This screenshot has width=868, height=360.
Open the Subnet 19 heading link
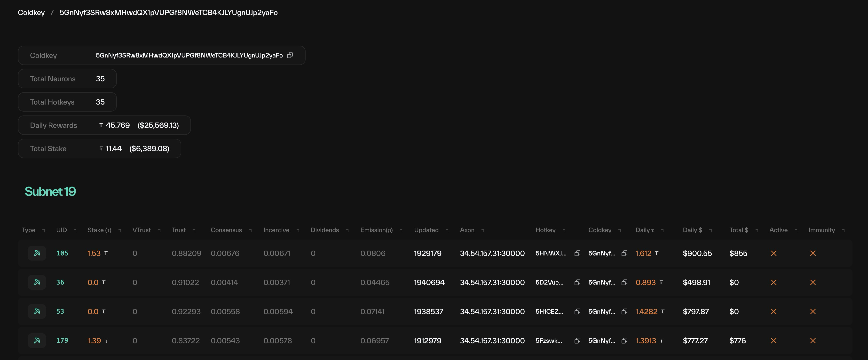[50, 191]
